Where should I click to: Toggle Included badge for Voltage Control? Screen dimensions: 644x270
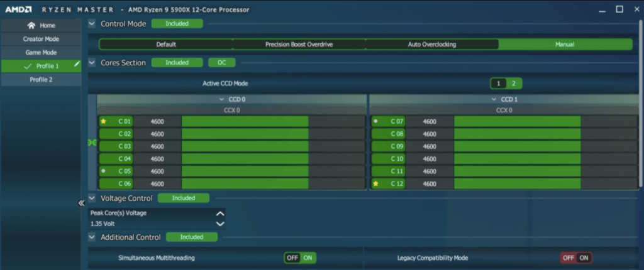click(184, 198)
